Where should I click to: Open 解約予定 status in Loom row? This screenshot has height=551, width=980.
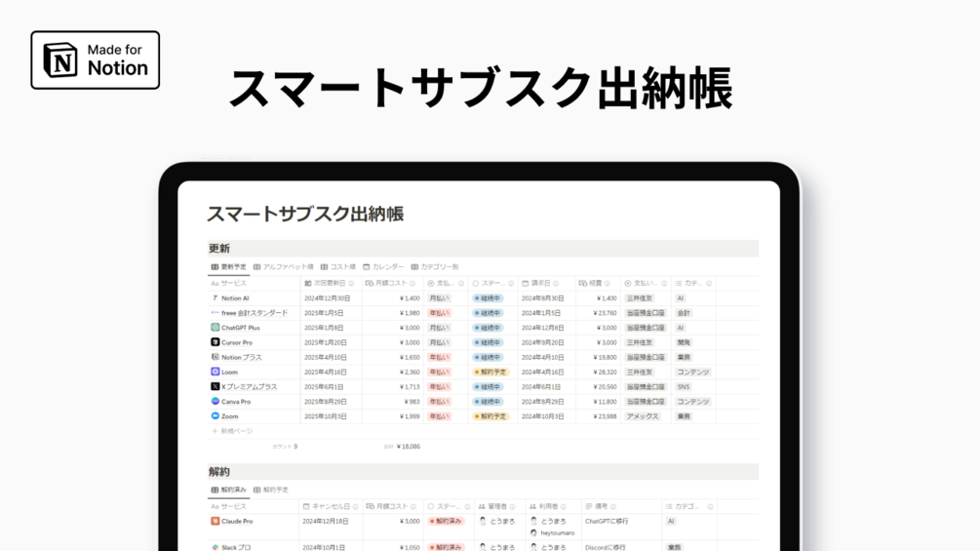490,372
